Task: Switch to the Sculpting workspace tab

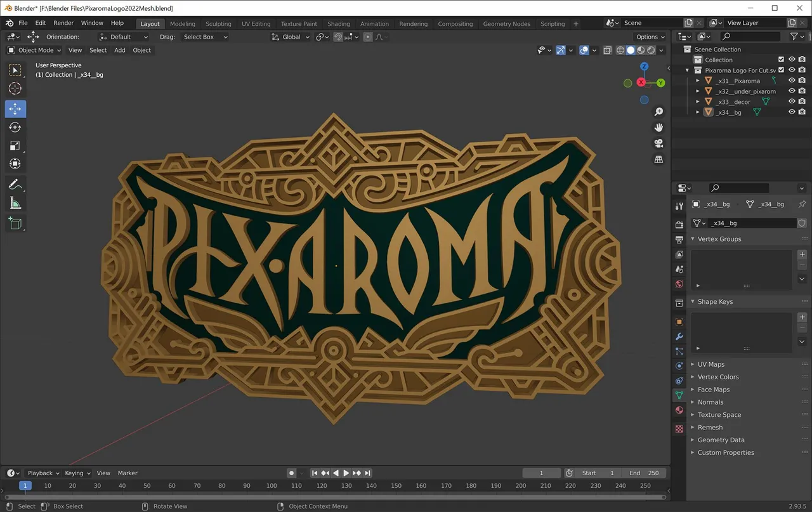Action: (218, 23)
